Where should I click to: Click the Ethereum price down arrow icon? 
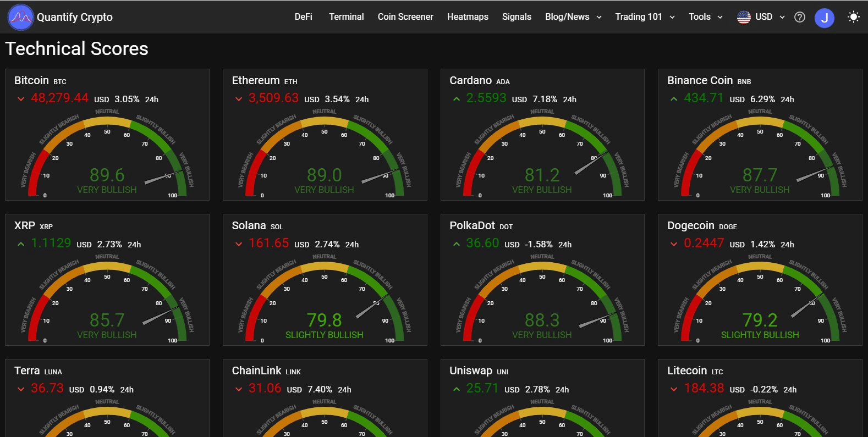[239, 99]
